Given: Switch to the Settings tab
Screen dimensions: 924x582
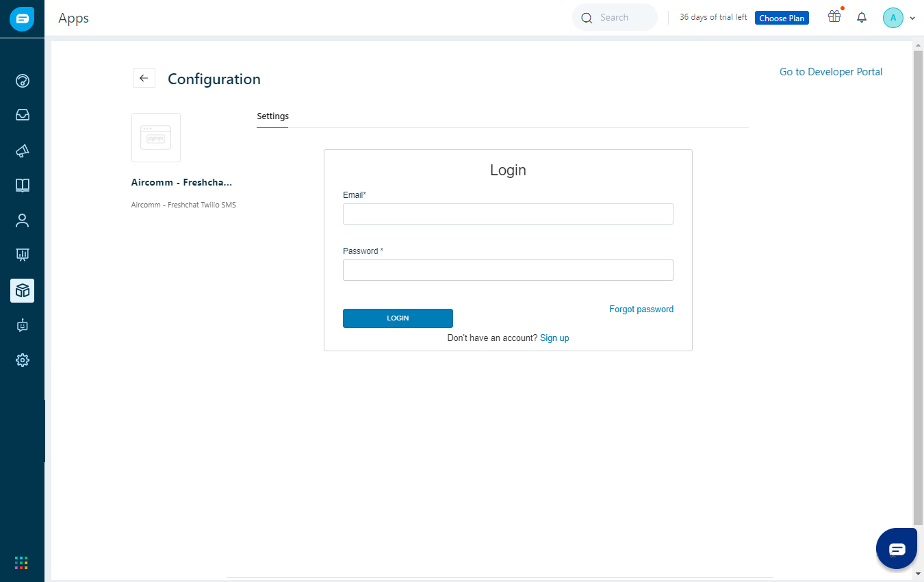Looking at the screenshot, I should click(x=272, y=116).
